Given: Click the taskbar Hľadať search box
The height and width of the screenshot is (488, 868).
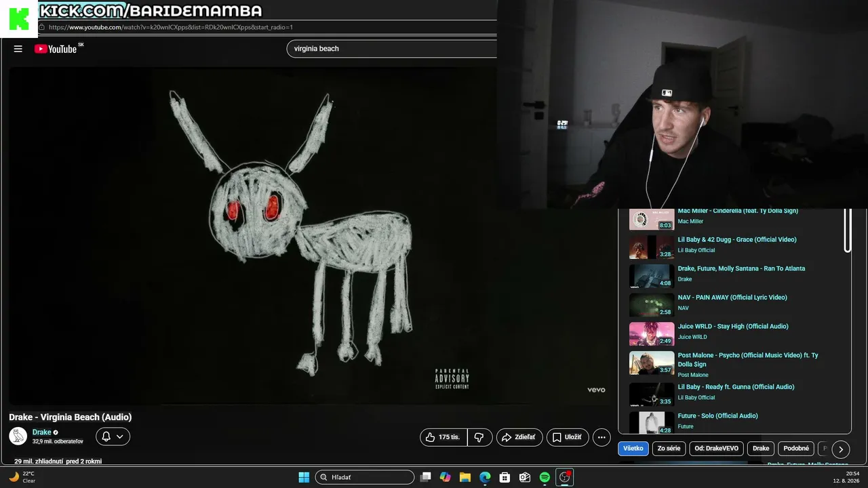Looking at the screenshot, I should [365, 477].
